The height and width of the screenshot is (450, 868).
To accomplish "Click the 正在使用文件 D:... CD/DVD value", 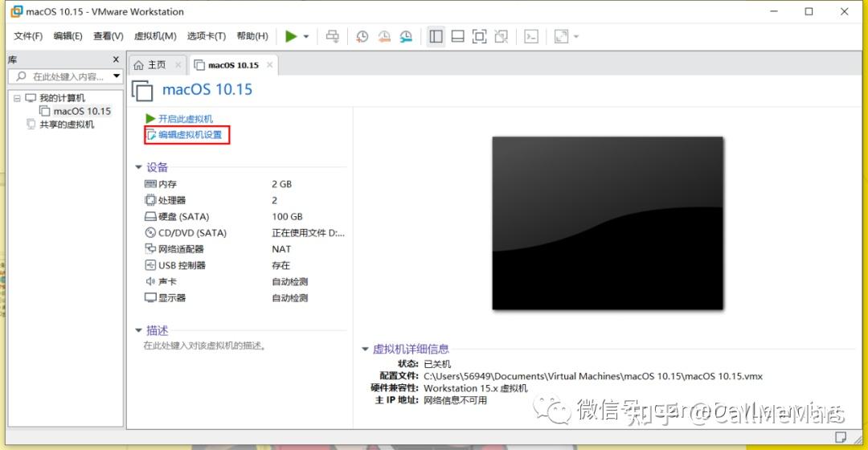I will tap(309, 232).
